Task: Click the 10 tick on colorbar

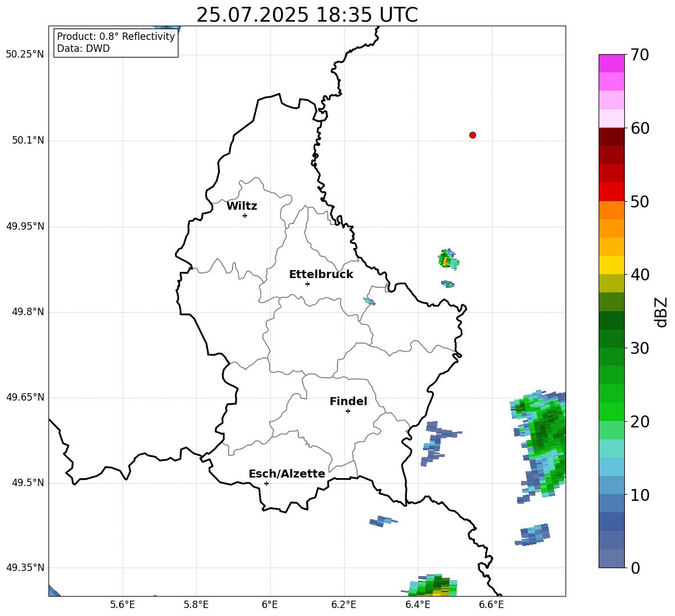Action: tap(640, 495)
